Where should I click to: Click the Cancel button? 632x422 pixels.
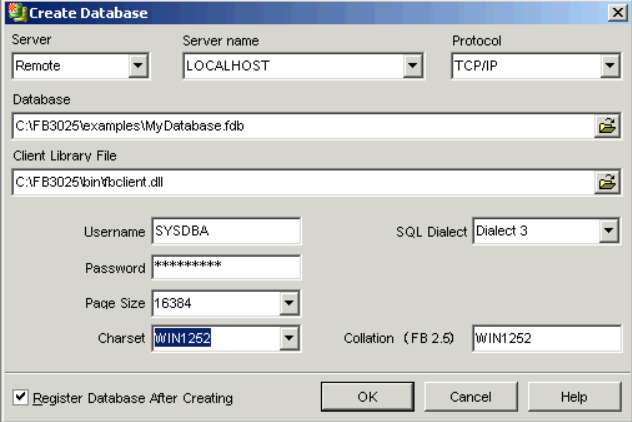469,397
